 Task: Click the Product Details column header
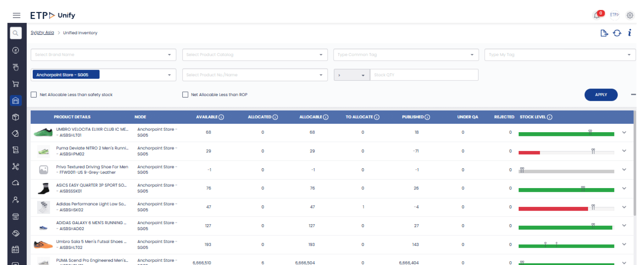[72, 117]
